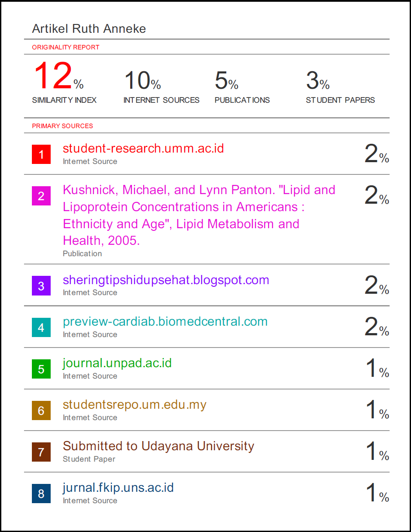Select the teal source number 4 badge
Screen dimensions: 411x532
click(x=41, y=327)
